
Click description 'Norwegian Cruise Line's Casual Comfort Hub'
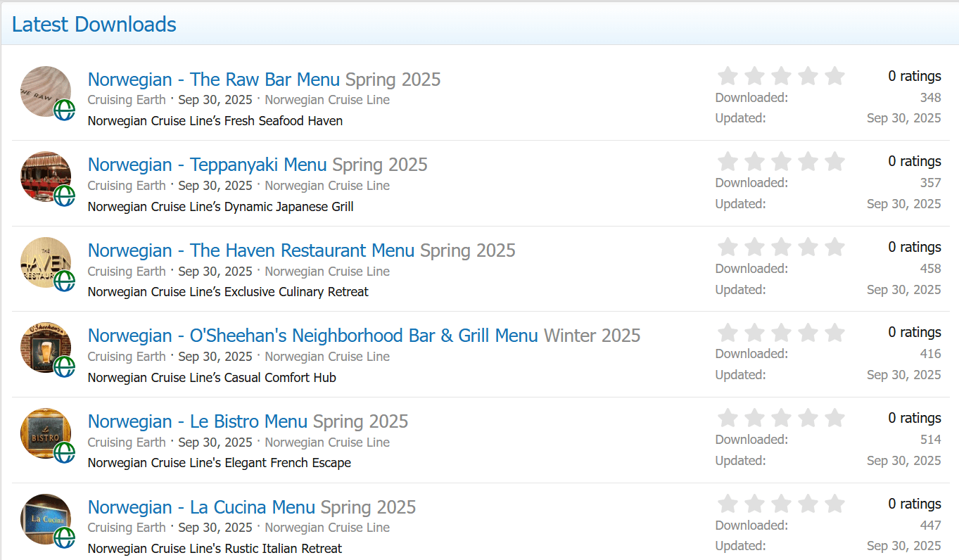pos(212,378)
